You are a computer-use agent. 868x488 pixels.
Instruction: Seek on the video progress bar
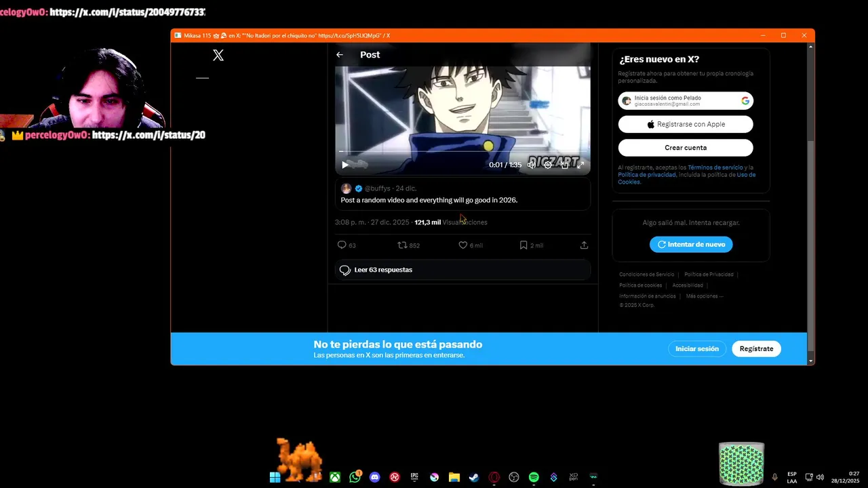point(463,152)
